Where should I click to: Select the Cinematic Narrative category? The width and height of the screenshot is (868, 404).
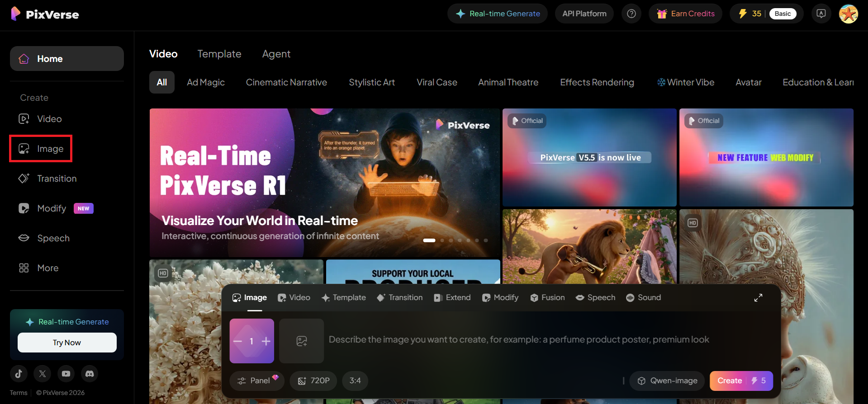click(286, 82)
